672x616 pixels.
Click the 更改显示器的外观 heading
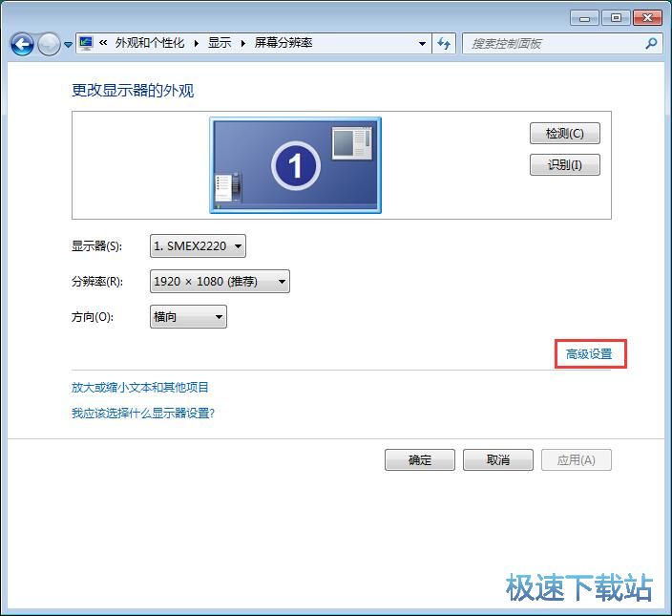133,91
